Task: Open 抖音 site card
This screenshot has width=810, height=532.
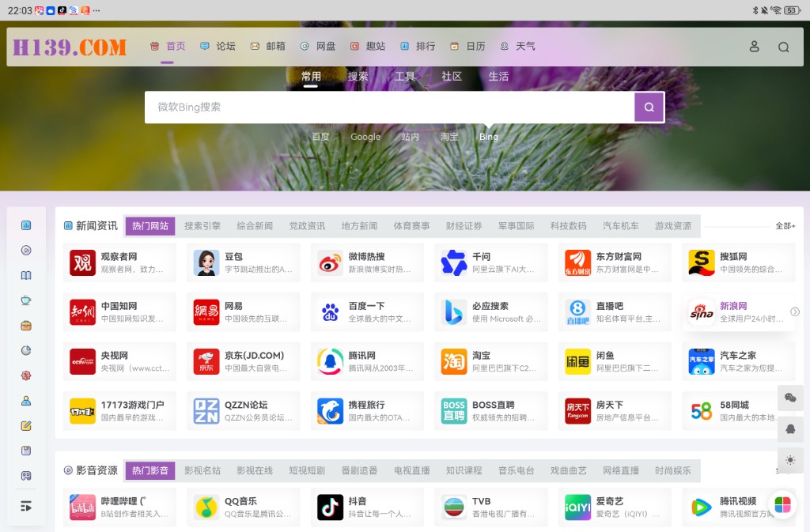Action: (367, 507)
